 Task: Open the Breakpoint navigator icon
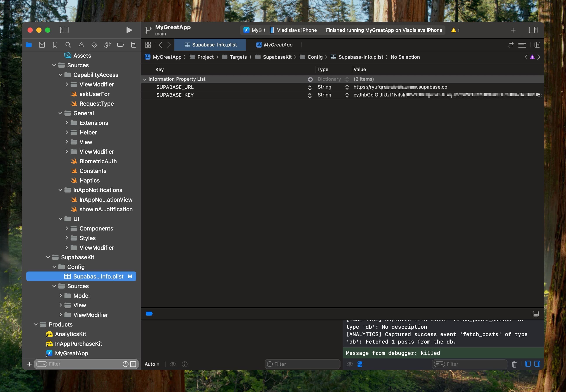pos(120,45)
